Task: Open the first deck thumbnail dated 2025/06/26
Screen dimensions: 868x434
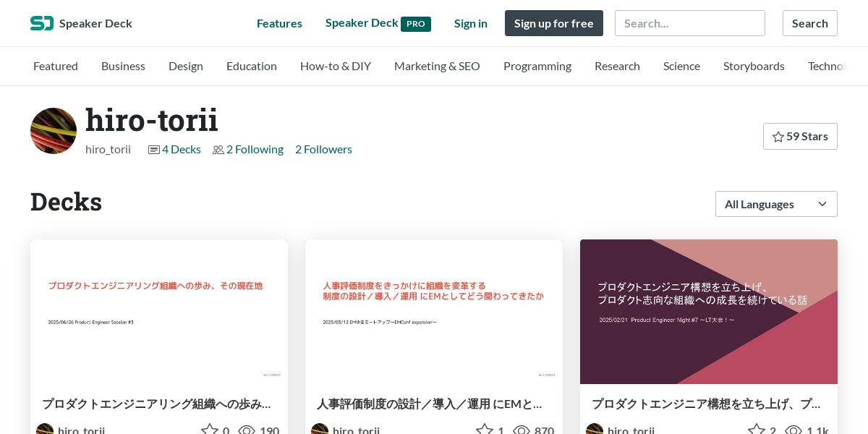Action: click(x=159, y=312)
